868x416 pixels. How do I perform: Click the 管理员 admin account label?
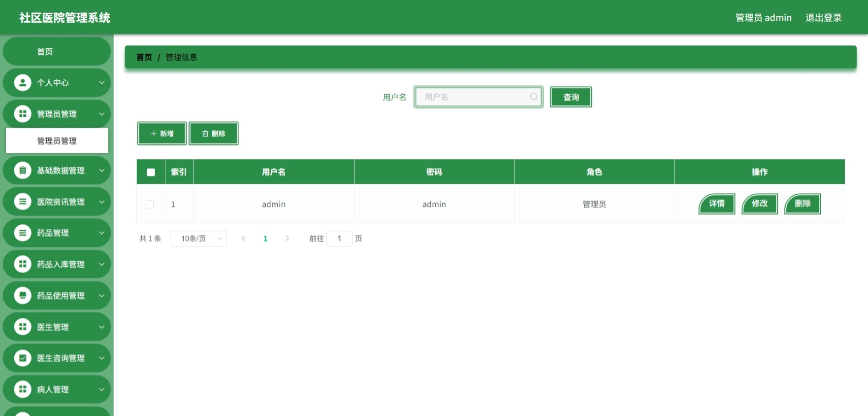pos(764,18)
